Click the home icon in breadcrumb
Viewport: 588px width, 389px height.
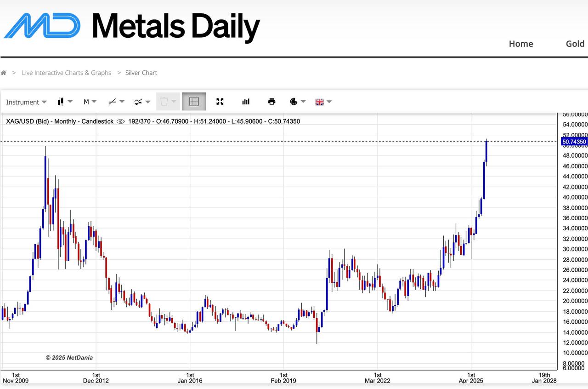click(4, 73)
